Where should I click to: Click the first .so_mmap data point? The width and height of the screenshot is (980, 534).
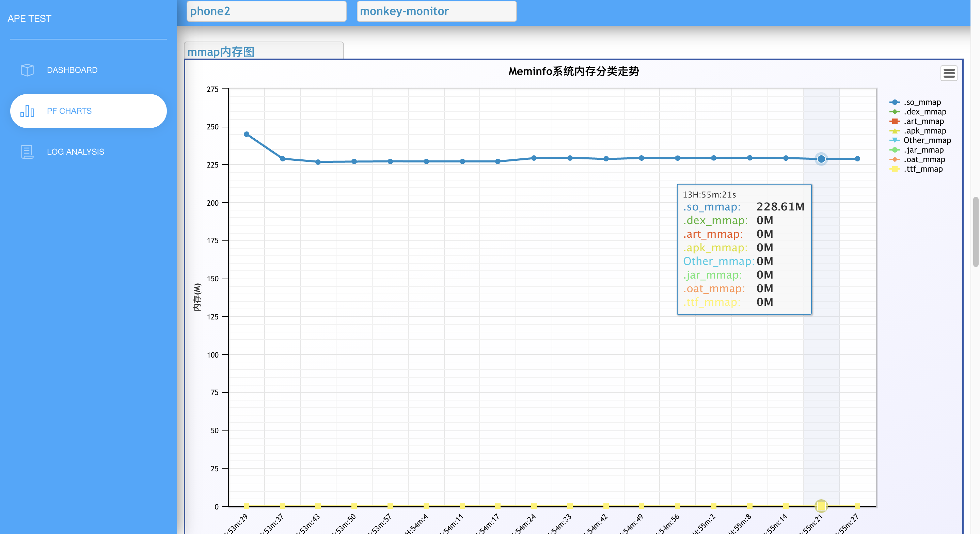click(247, 135)
